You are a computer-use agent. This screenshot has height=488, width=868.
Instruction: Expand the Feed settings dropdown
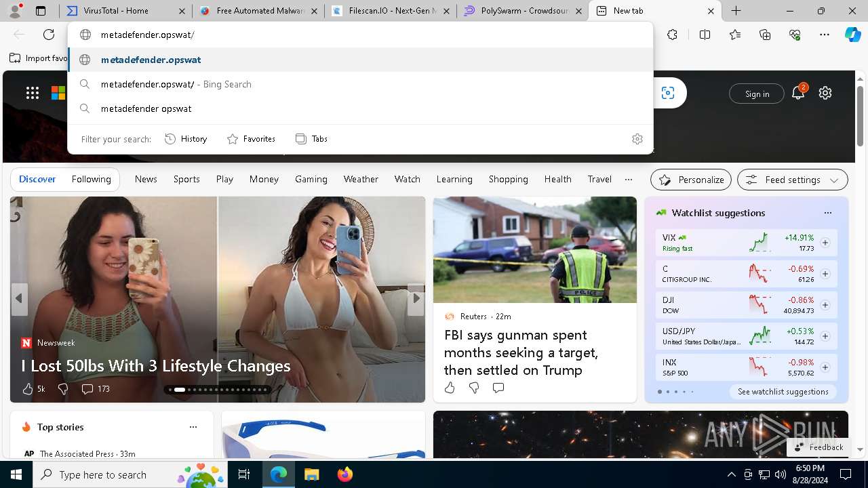(793, 180)
